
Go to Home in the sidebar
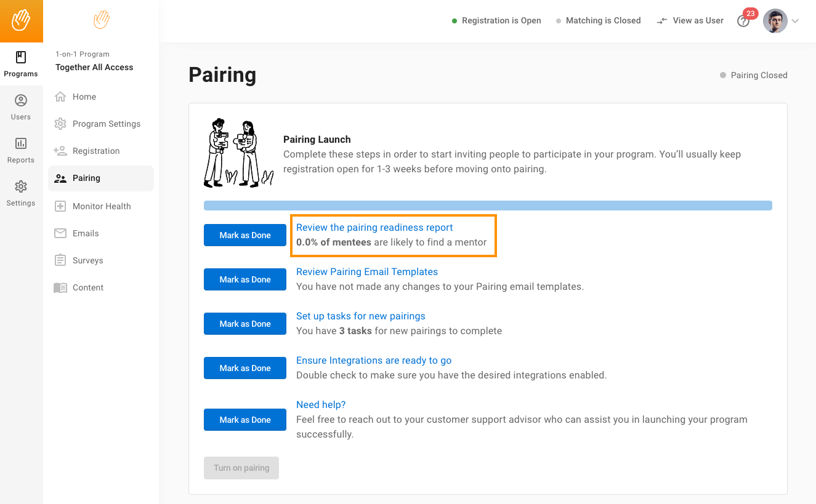point(84,97)
